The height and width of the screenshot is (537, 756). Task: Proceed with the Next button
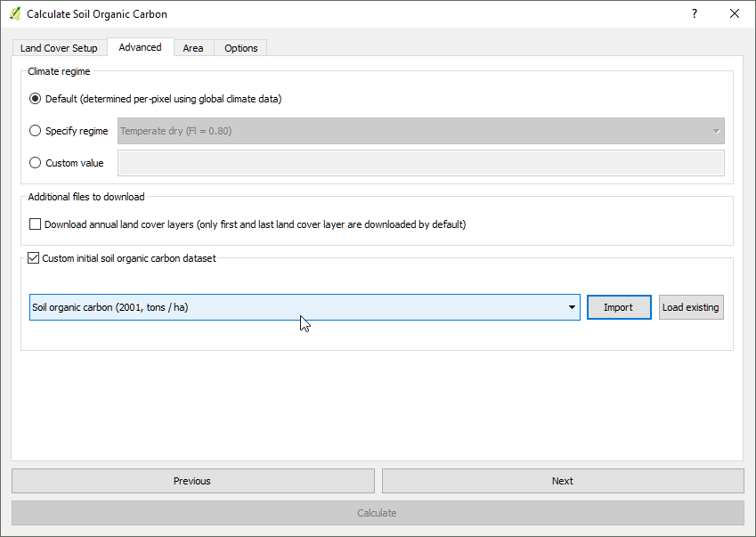pyautogui.click(x=562, y=481)
